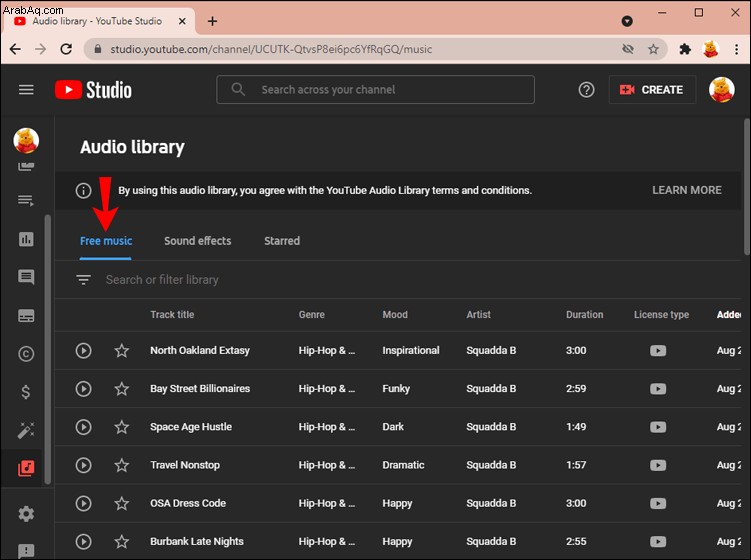Open Send feedback icon in sidebar
This screenshot has height=560, width=751.
tap(26, 551)
